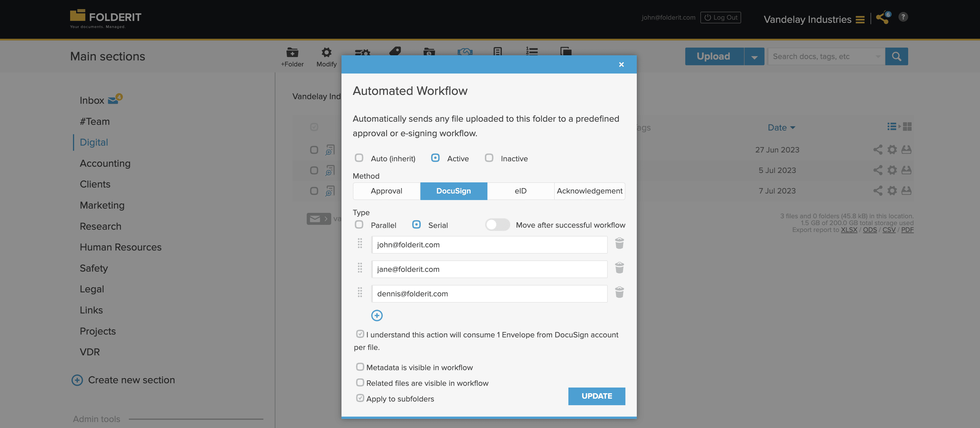Tick the DocuSign Envelope consent checkbox
The height and width of the screenshot is (428, 980).
tap(360, 334)
